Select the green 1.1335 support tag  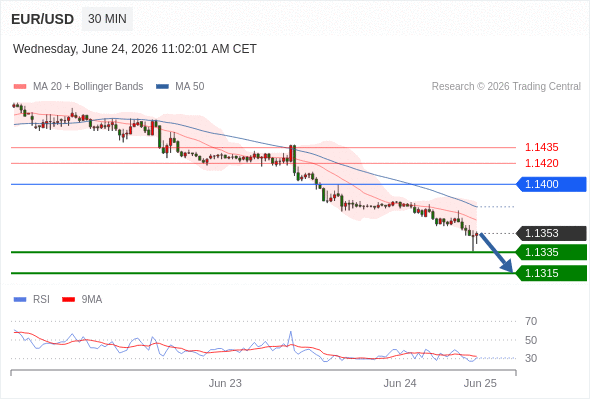pyautogui.click(x=551, y=252)
